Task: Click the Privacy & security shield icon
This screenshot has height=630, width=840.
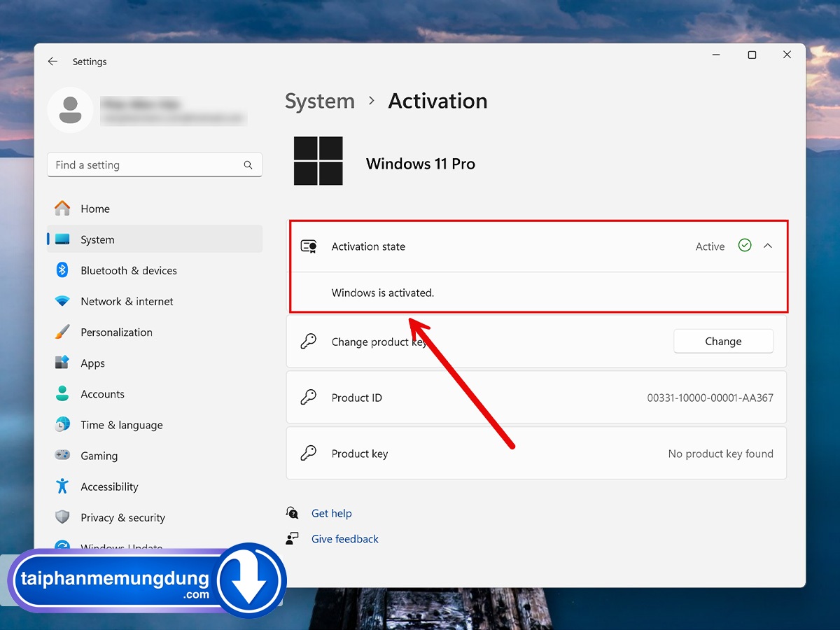Action: tap(62, 517)
